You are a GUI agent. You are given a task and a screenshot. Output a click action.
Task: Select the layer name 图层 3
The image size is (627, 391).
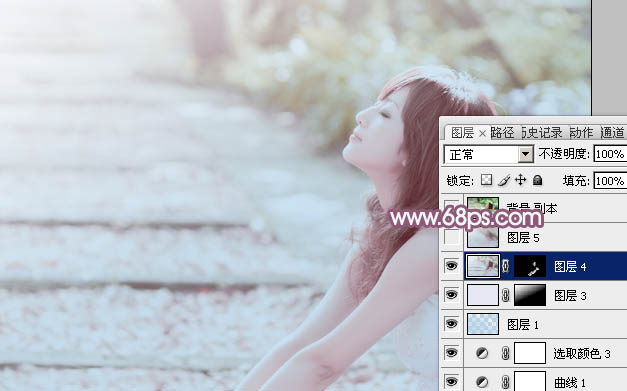(570, 296)
